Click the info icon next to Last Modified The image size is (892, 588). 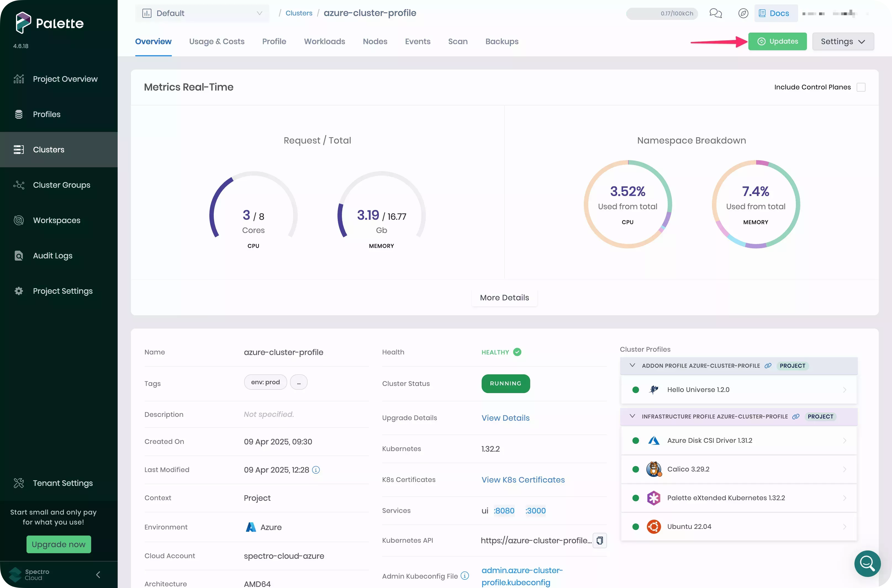(x=316, y=470)
